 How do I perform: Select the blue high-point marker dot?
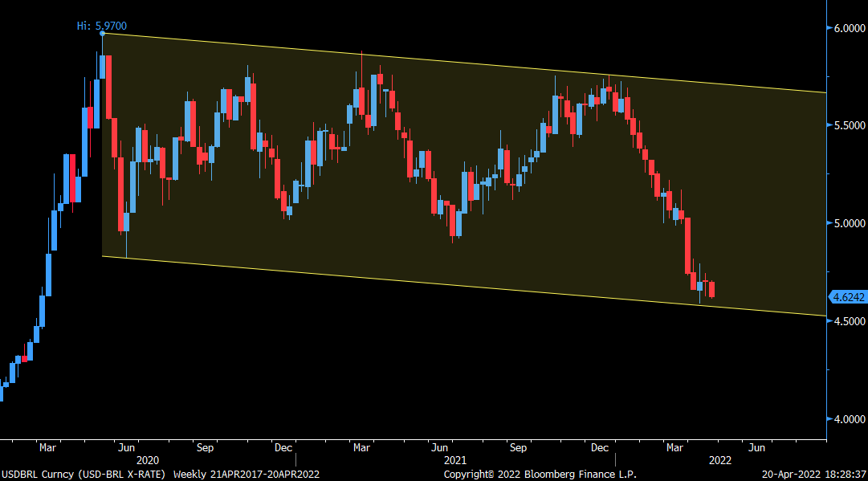click(x=103, y=34)
